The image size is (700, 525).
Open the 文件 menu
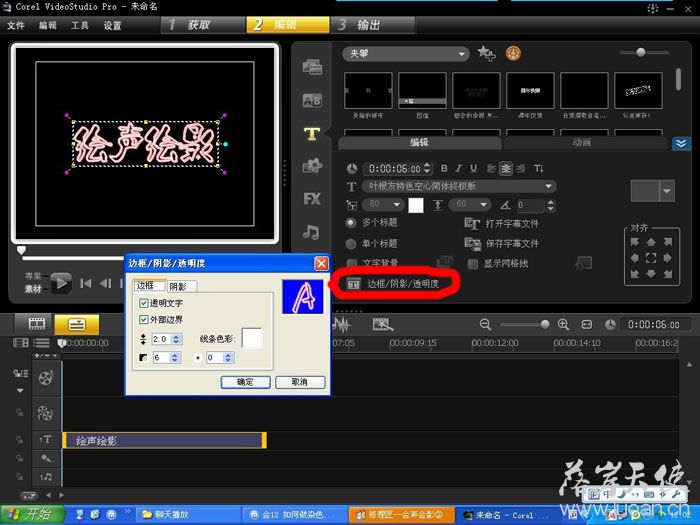coord(16,25)
